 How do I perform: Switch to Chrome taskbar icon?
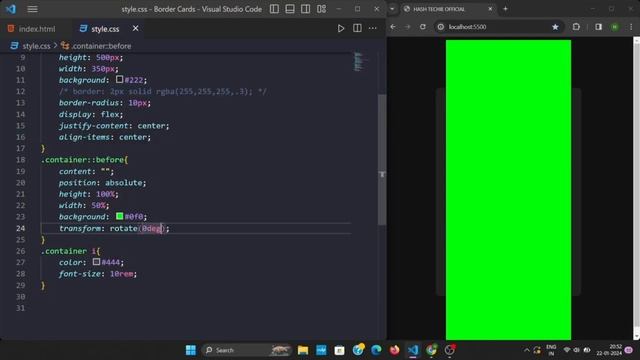coord(431,350)
